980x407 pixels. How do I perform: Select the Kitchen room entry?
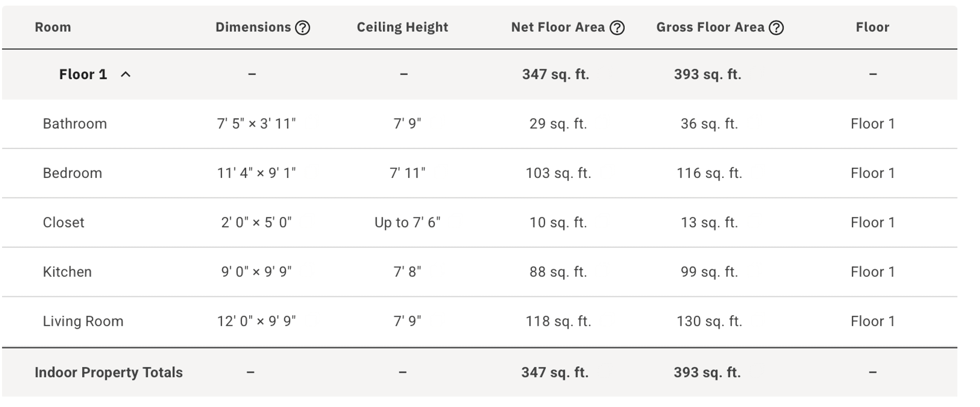(x=67, y=272)
